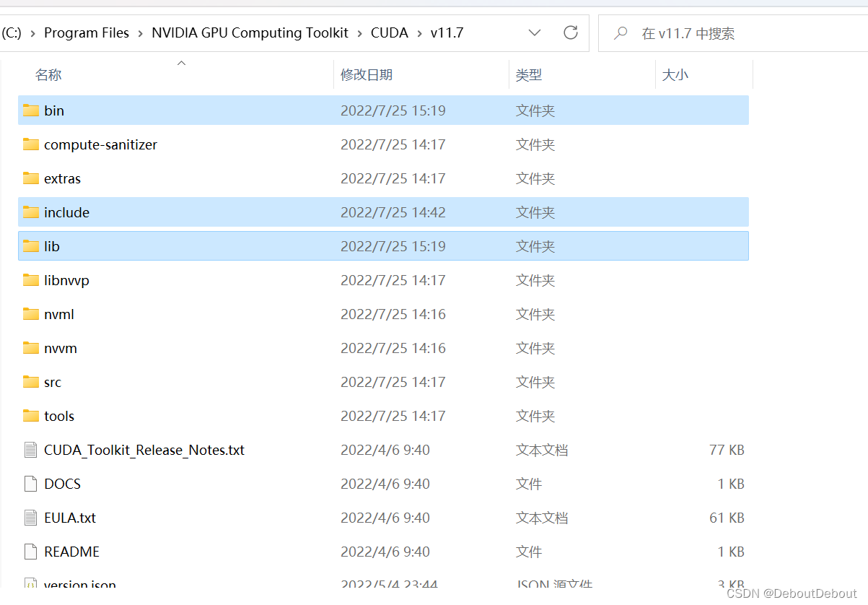Image resolution: width=868 pixels, height=605 pixels.
Task: Expand chevron before Program Files
Action: (x=33, y=33)
